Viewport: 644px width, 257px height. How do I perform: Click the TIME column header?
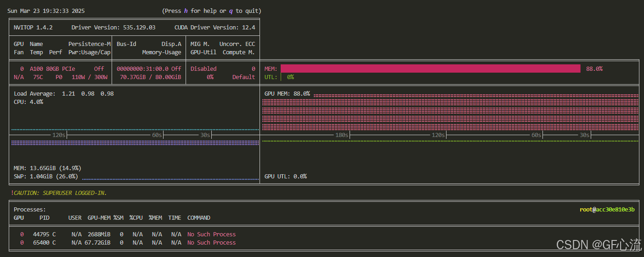(175, 218)
